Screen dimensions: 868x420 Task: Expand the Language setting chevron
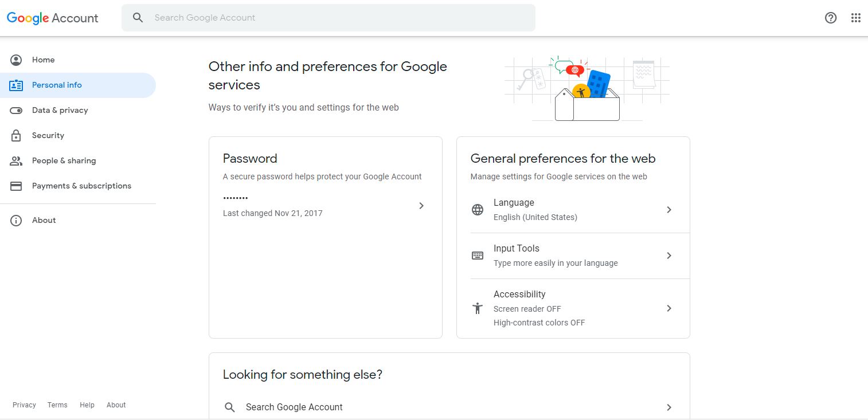669,210
